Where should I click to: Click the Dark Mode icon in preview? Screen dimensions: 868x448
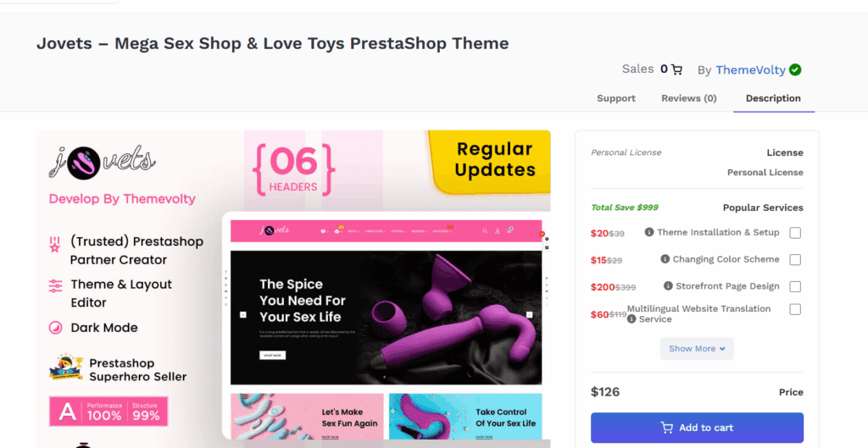click(55, 328)
